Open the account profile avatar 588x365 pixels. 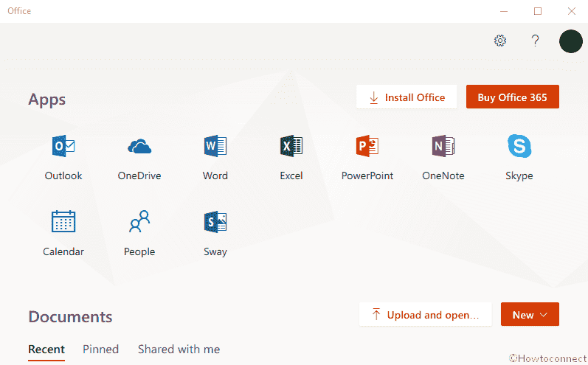coord(571,41)
